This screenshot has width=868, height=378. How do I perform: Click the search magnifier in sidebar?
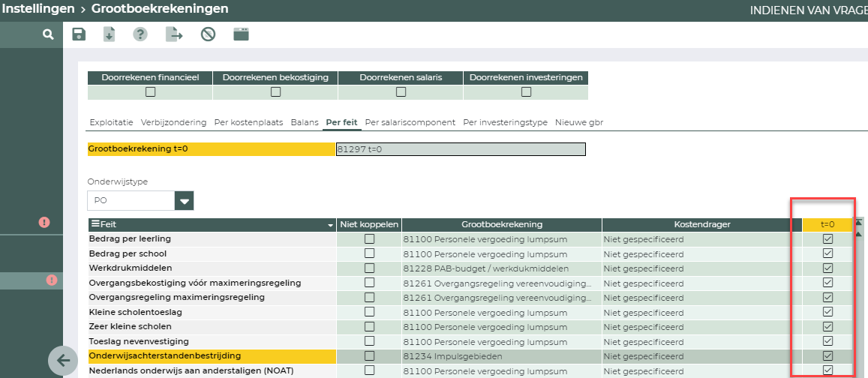[x=48, y=34]
